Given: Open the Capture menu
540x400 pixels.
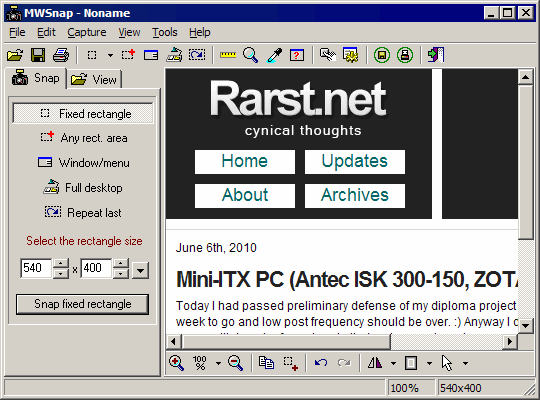Looking at the screenshot, I should (87, 32).
